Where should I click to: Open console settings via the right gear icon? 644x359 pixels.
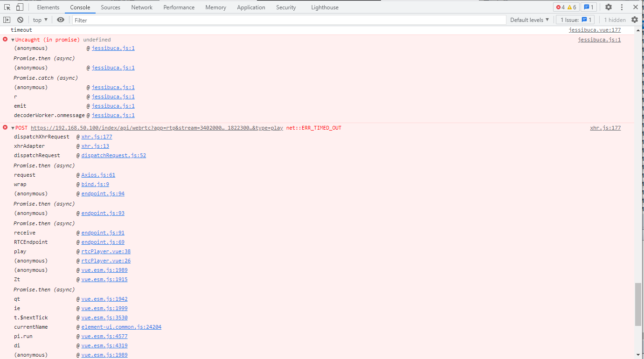pyautogui.click(x=635, y=20)
